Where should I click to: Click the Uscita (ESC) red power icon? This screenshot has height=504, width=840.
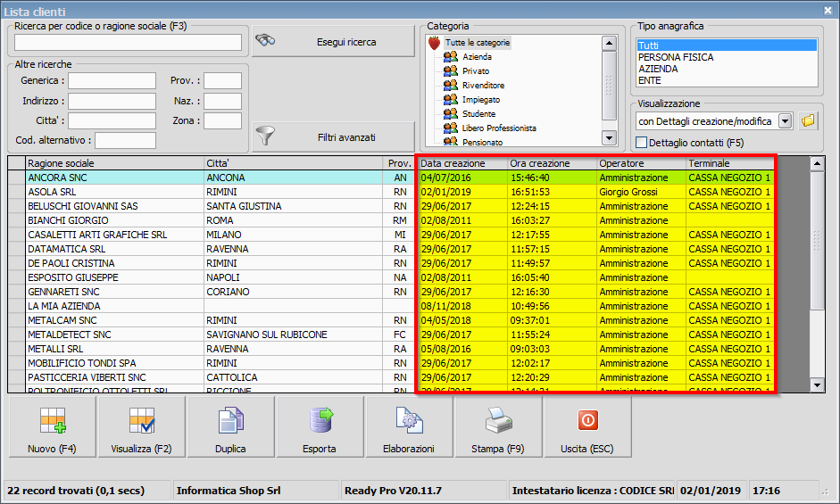click(587, 420)
